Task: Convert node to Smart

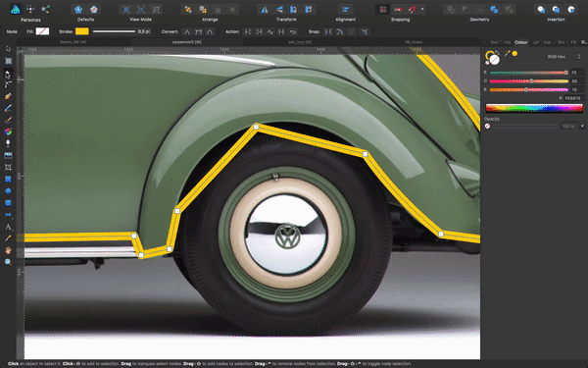Action: (210, 32)
